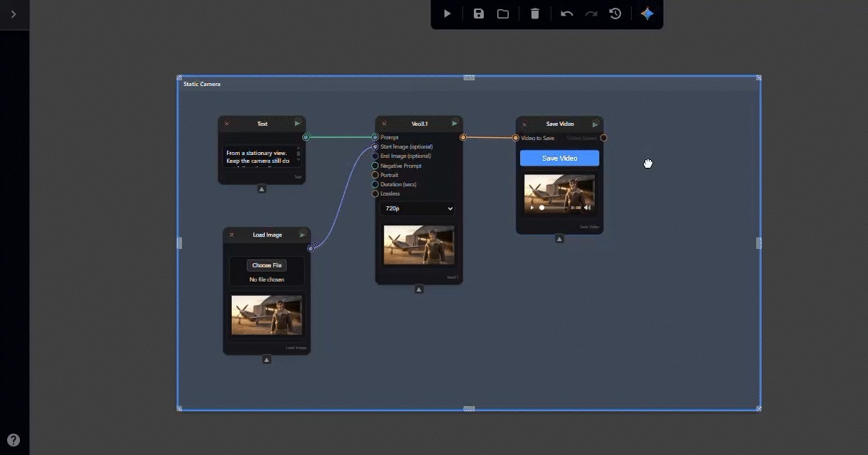This screenshot has height=455, width=868.
Task: Open a workflow with the folder icon
Action: click(503, 14)
